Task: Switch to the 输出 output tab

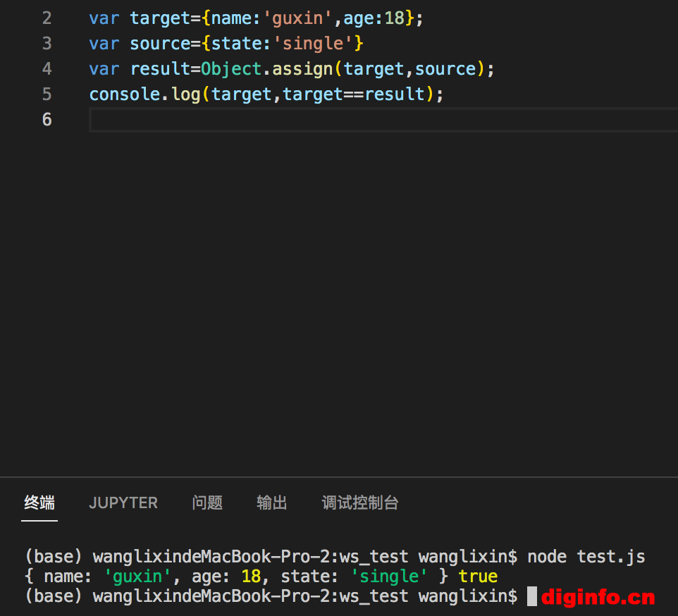Action: click(271, 503)
